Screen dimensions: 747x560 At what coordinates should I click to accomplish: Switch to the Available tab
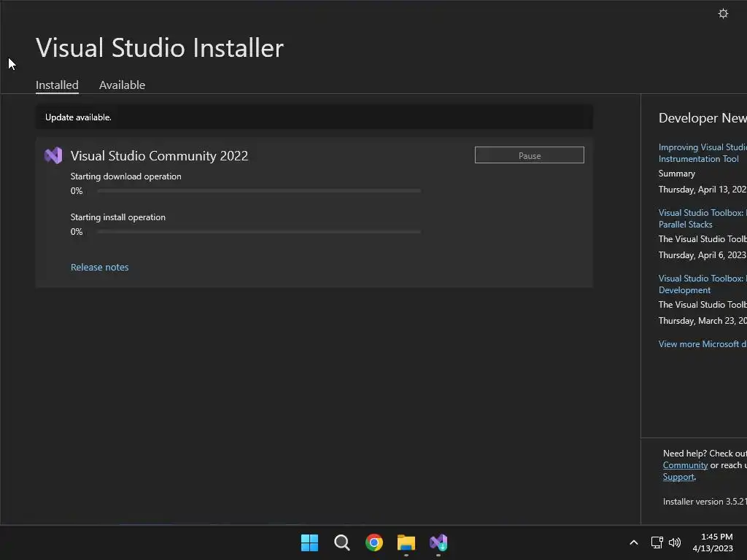pos(122,85)
